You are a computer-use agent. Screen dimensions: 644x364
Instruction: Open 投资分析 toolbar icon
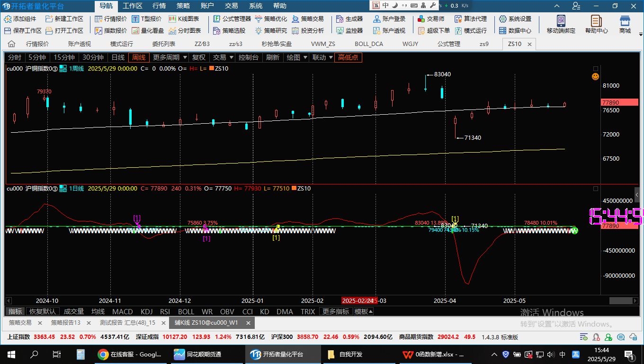pyautogui.click(x=295, y=30)
